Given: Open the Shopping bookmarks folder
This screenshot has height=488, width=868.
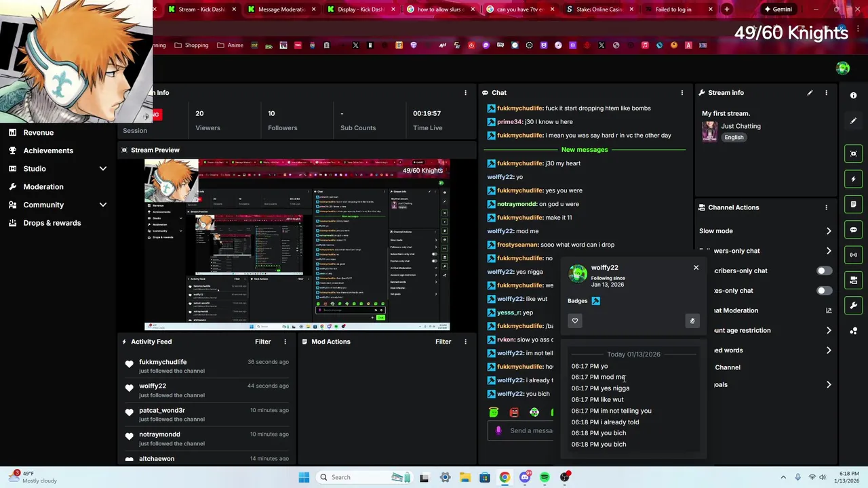Looking at the screenshot, I should pos(191,45).
